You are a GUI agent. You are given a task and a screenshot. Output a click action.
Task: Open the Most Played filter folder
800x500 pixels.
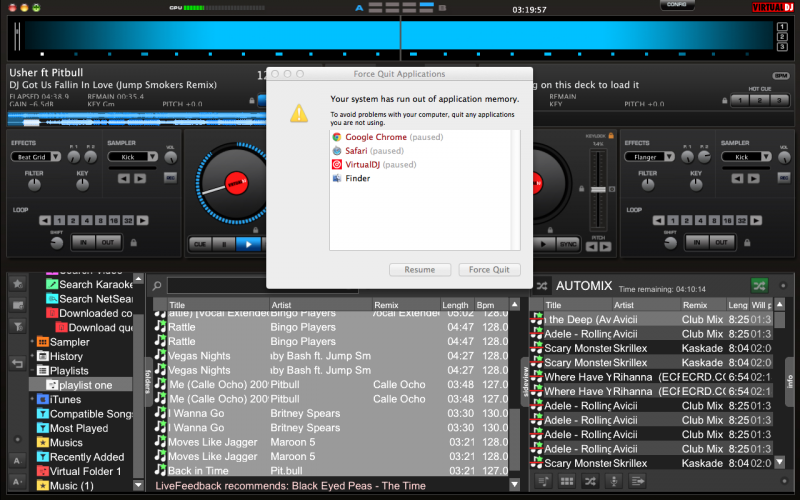point(79,428)
